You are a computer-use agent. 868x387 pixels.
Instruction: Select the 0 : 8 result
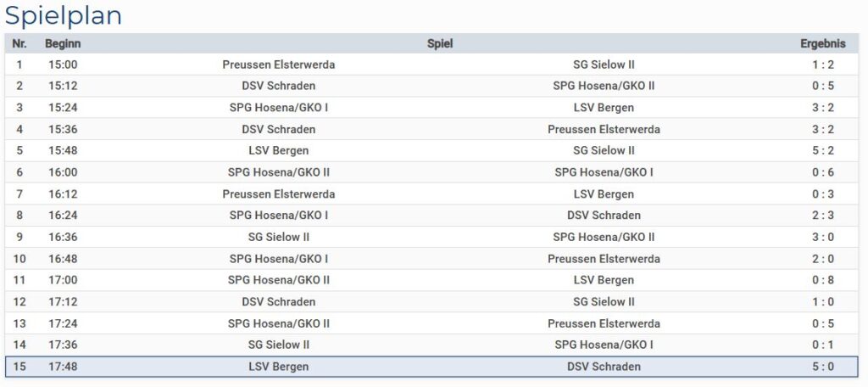coord(822,280)
